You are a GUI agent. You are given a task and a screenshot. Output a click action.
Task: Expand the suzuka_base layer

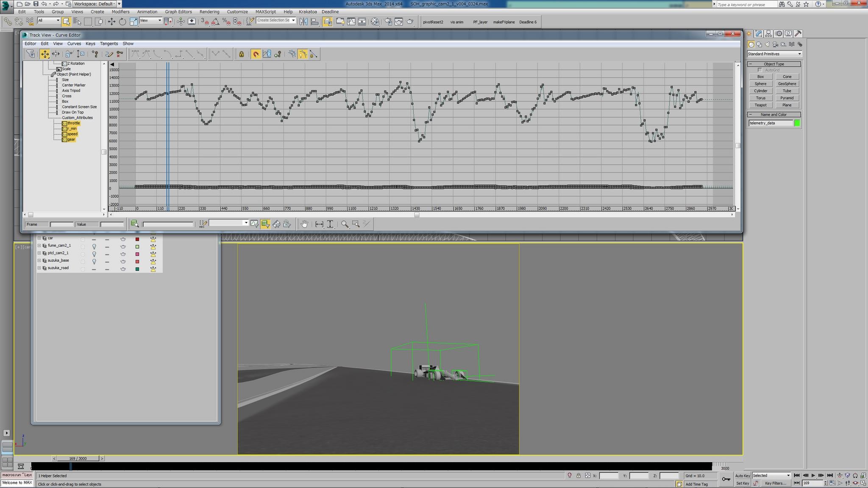39,261
